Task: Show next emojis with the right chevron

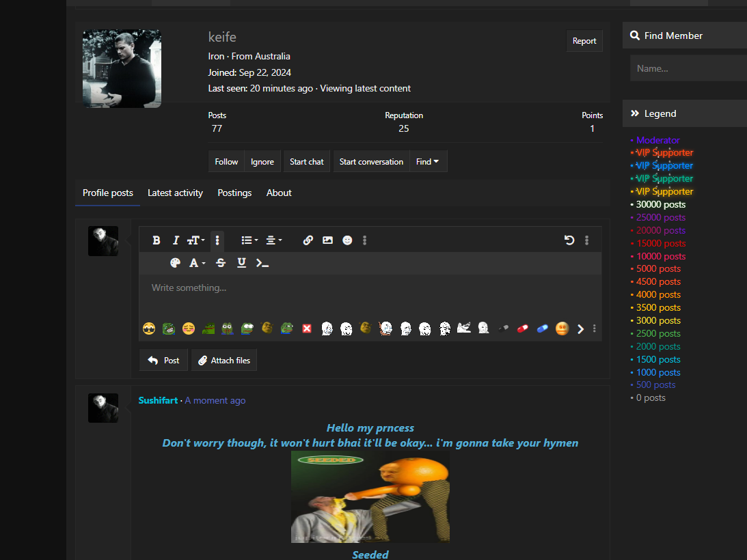Action: [x=580, y=329]
